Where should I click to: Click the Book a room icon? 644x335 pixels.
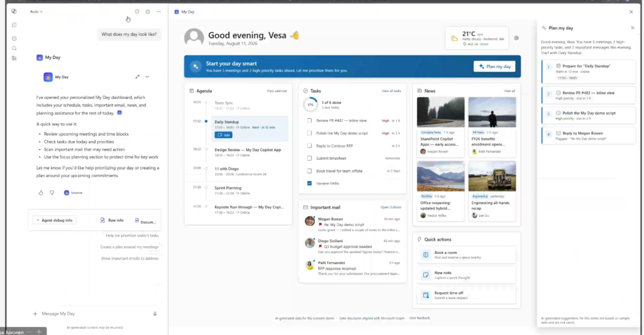coord(426,255)
